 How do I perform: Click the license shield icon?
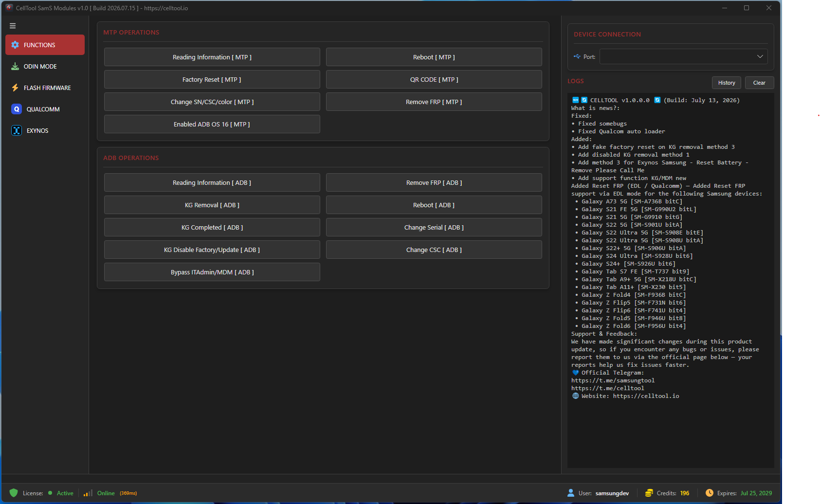point(14,493)
